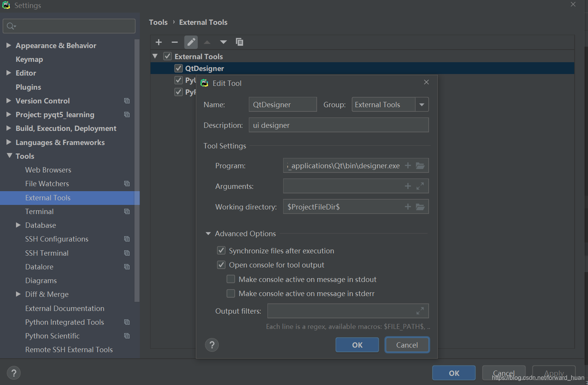Screen dimensions: 588x385
Task: Expand Languages & Frameworks node
Action: (9, 142)
